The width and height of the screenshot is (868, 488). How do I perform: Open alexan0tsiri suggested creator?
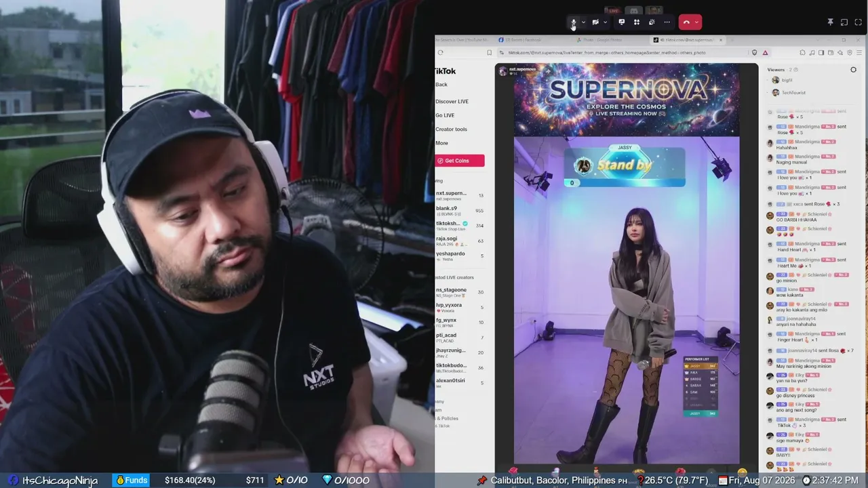[460, 382]
